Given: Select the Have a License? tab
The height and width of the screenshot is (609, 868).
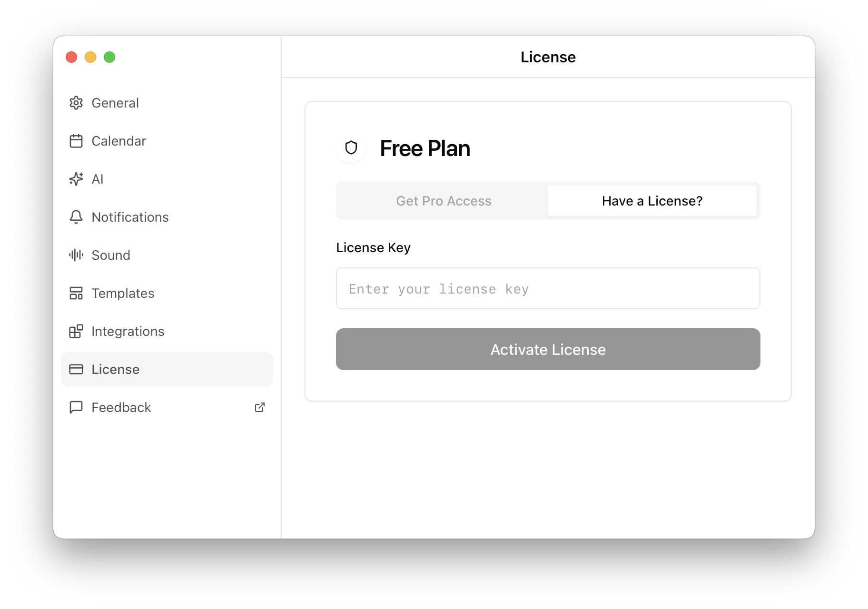Looking at the screenshot, I should [652, 201].
